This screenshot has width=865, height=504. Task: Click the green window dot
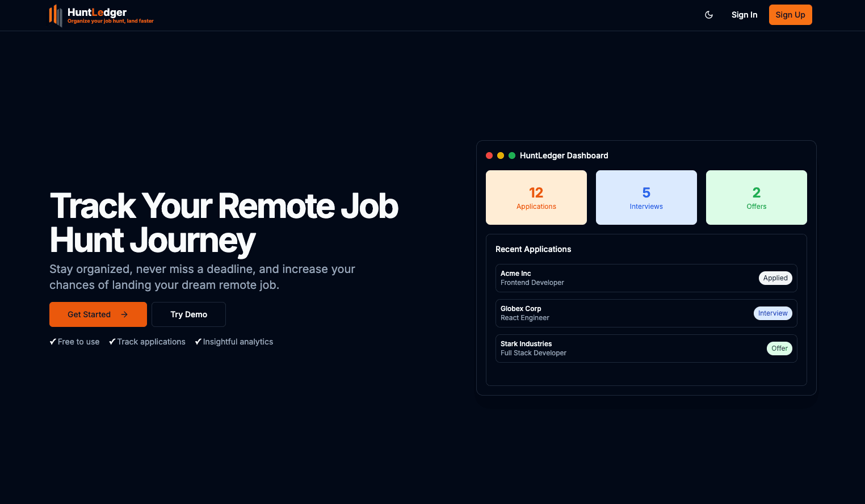click(x=512, y=156)
